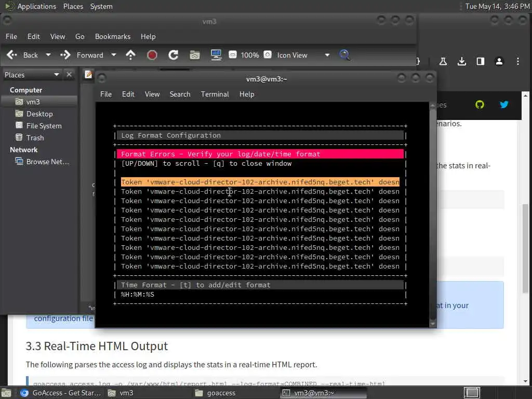Open Edit menu in file manager
The image size is (532, 399).
(34, 36)
